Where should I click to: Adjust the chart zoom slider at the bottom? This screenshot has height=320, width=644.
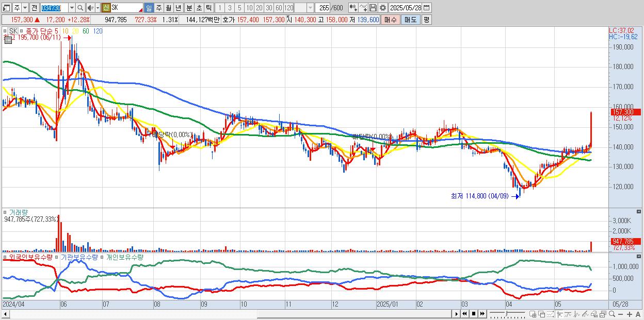tap(507, 314)
